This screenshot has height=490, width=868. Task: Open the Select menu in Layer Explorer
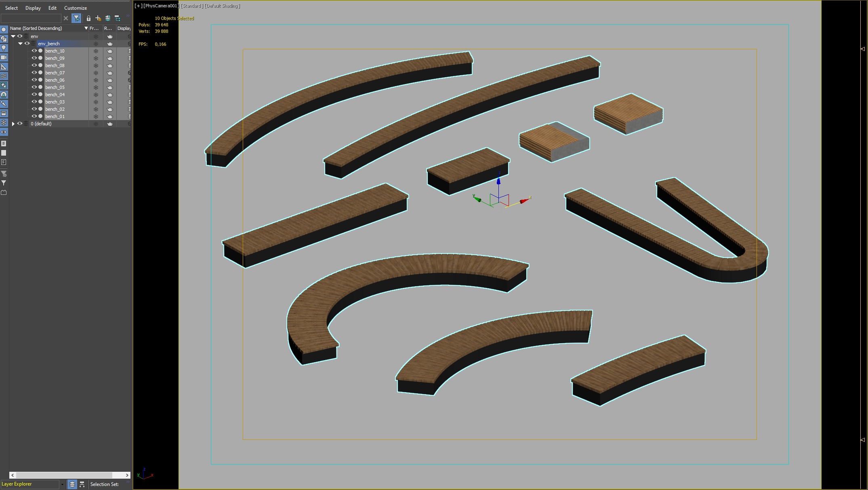(11, 8)
